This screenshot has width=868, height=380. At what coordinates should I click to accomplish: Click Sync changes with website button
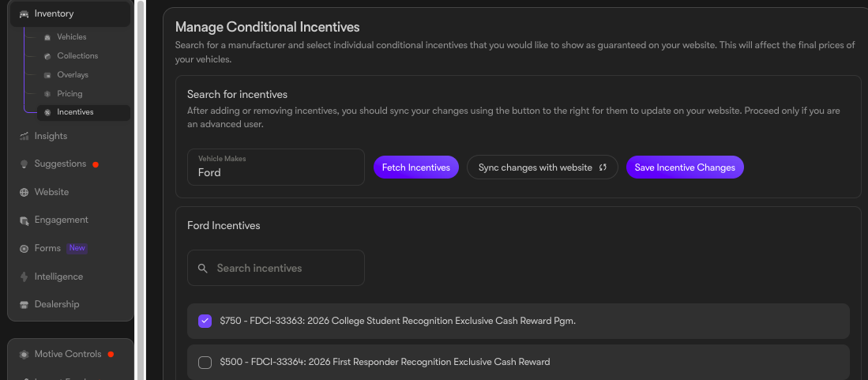coord(543,167)
